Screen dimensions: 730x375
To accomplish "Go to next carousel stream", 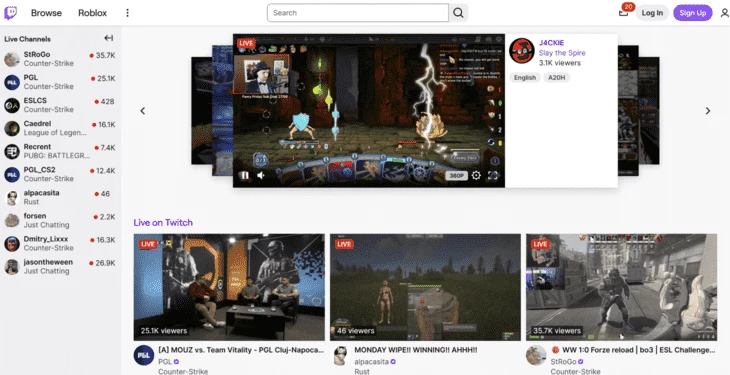I will (x=708, y=111).
